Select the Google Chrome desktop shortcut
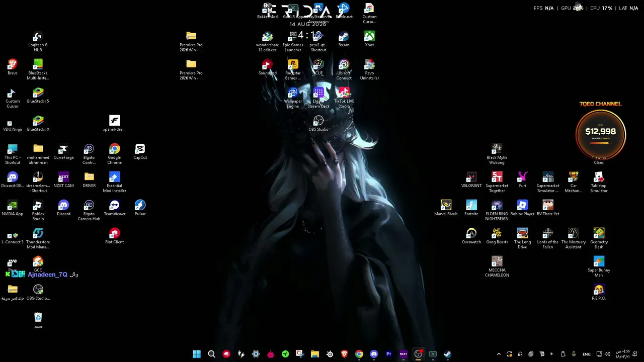644x362 pixels. [x=115, y=154]
